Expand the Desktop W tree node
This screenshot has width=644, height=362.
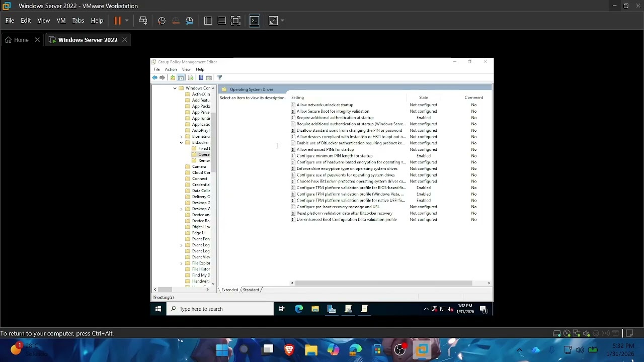tap(181, 209)
